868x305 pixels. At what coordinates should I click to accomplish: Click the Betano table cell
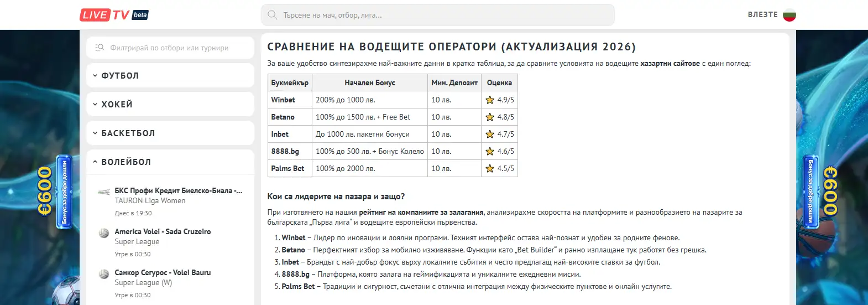tap(290, 117)
